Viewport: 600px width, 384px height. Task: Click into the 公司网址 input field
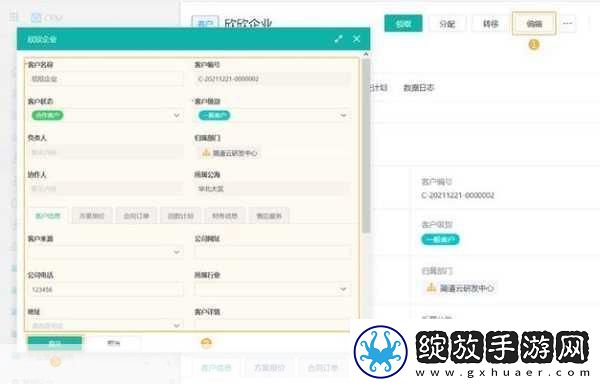272,252
